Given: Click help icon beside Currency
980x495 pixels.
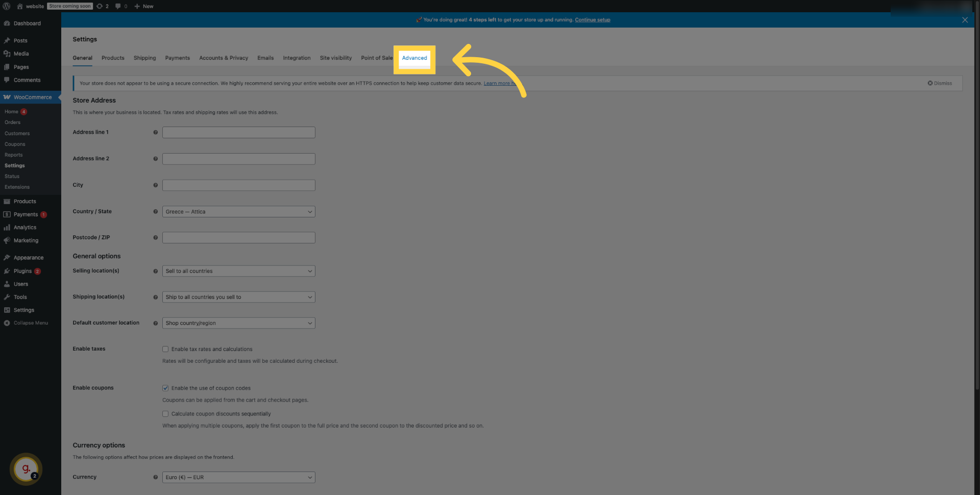Looking at the screenshot, I should coord(156,477).
